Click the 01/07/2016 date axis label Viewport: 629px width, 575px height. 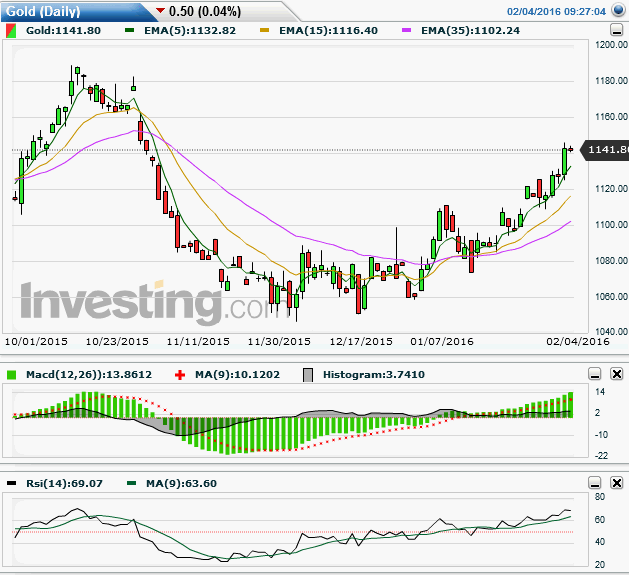pyautogui.click(x=442, y=341)
